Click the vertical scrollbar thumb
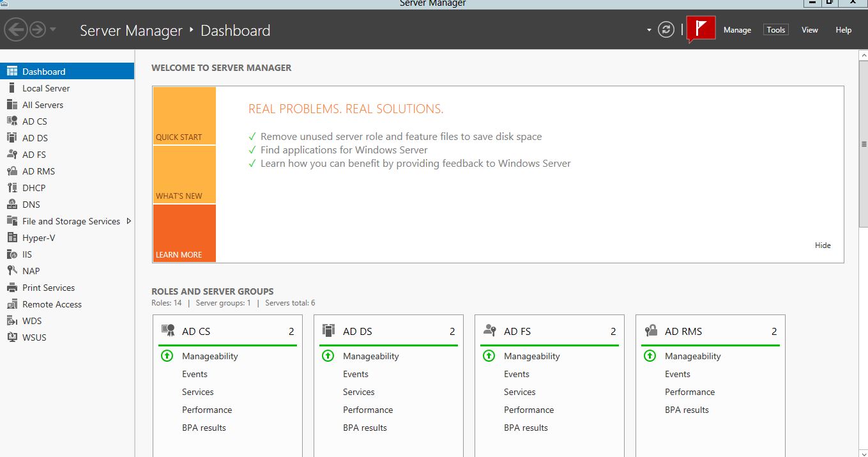The height and width of the screenshot is (457, 868). 864,144
